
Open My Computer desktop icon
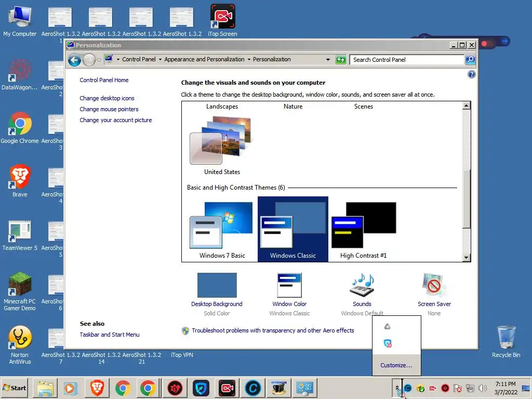tap(20, 21)
